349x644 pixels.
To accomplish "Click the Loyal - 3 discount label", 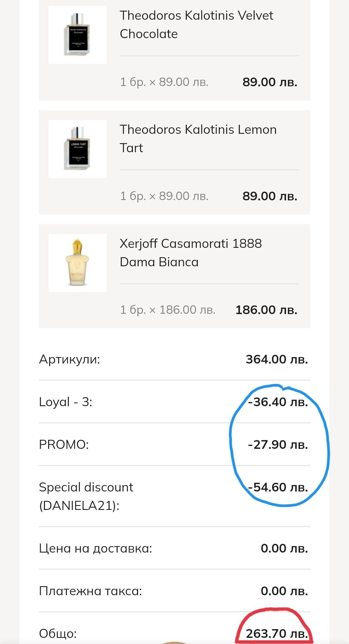I will pyautogui.click(x=66, y=402).
